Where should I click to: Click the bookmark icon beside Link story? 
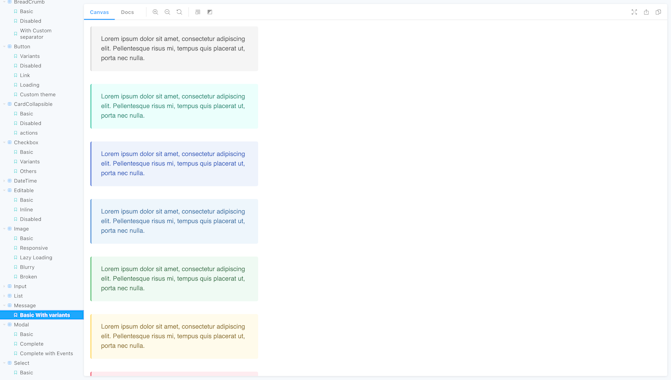pos(15,75)
